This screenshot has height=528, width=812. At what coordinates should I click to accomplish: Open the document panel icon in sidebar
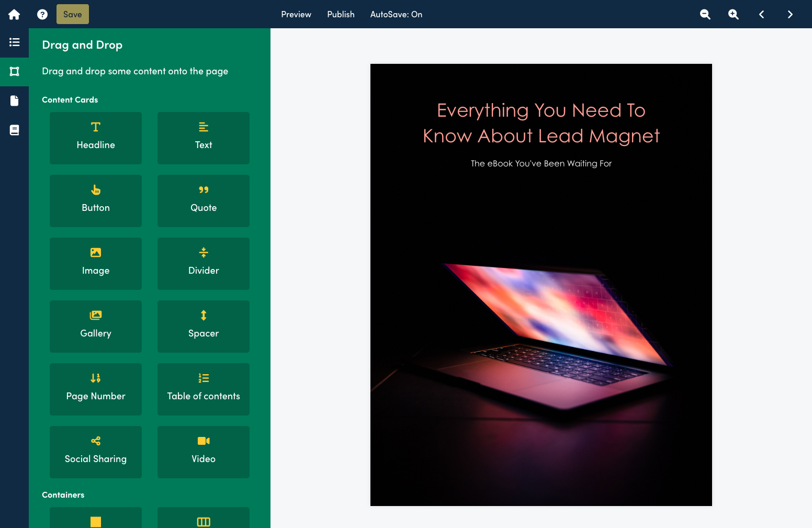[14, 100]
